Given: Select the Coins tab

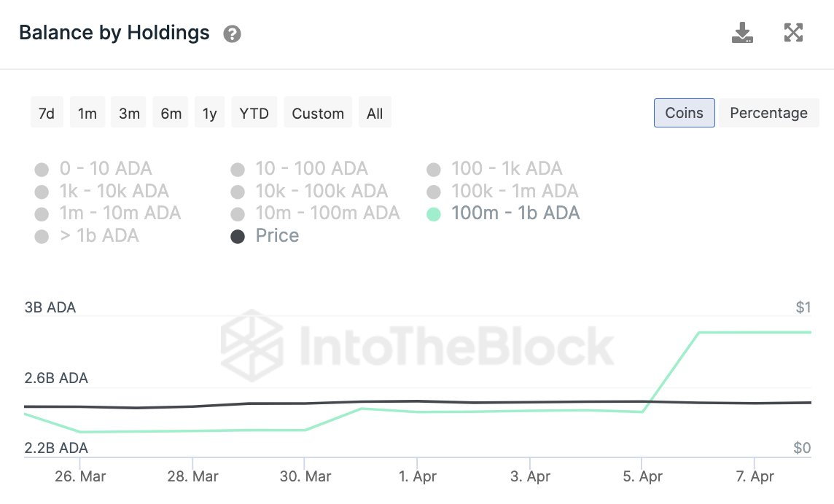Looking at the screenshot, I should [x=684, y=113].
